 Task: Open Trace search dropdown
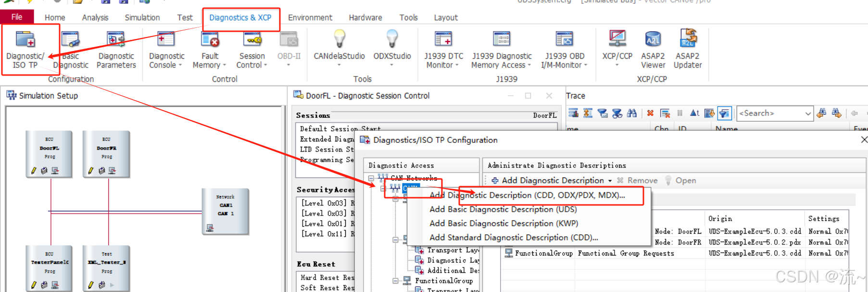click(x=808, y=114)
